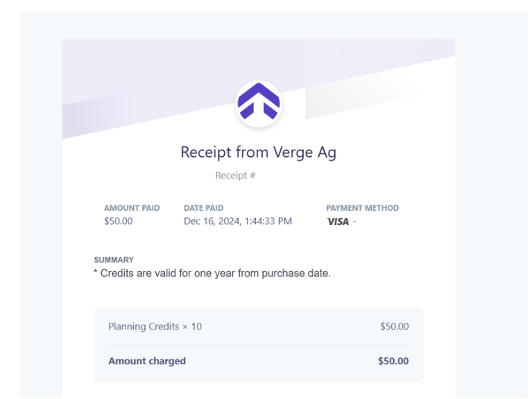Viewport: 532px width, 399px height.
Task: Click the VISA card logo
Action: pyautogui.click(x=338, y=222)
